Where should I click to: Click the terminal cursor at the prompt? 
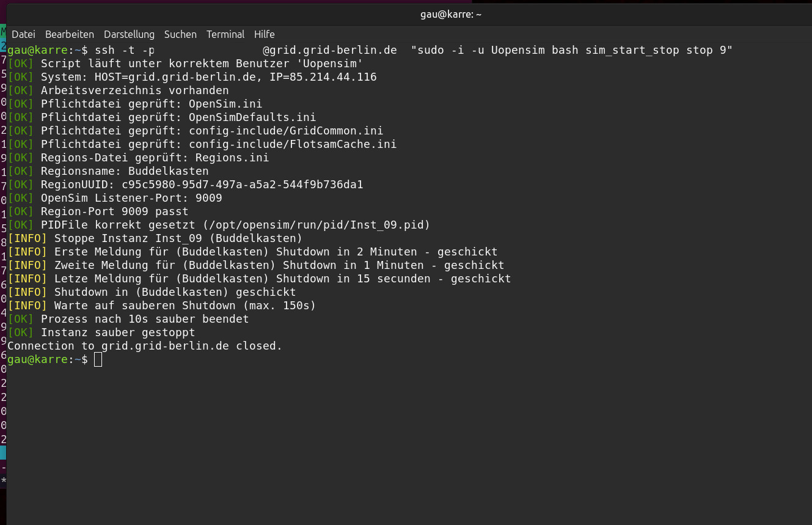click(98, 359)
